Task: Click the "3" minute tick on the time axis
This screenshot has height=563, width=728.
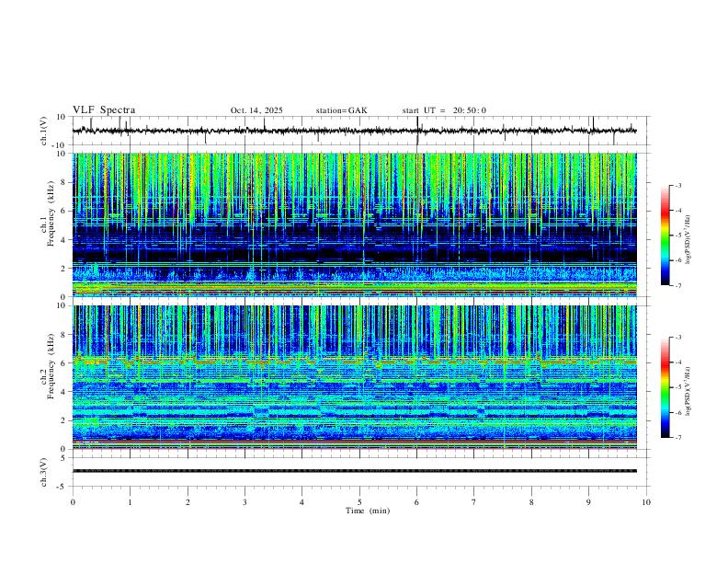Action: [x=245, y=502]
